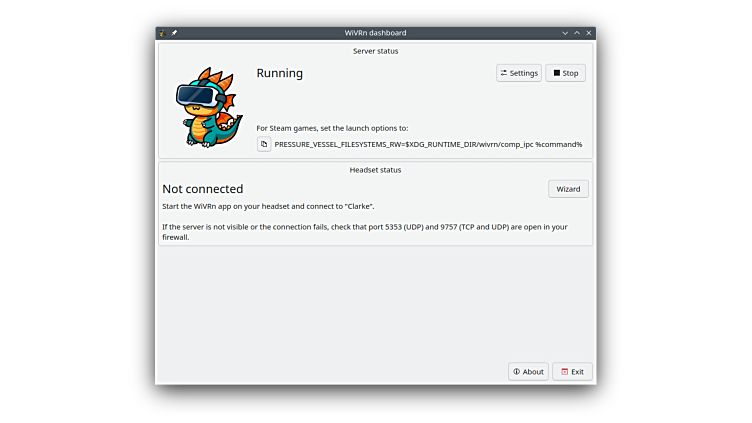Click the 'Server status' section header
The image size is (752, 423).
tap(375, 50)
